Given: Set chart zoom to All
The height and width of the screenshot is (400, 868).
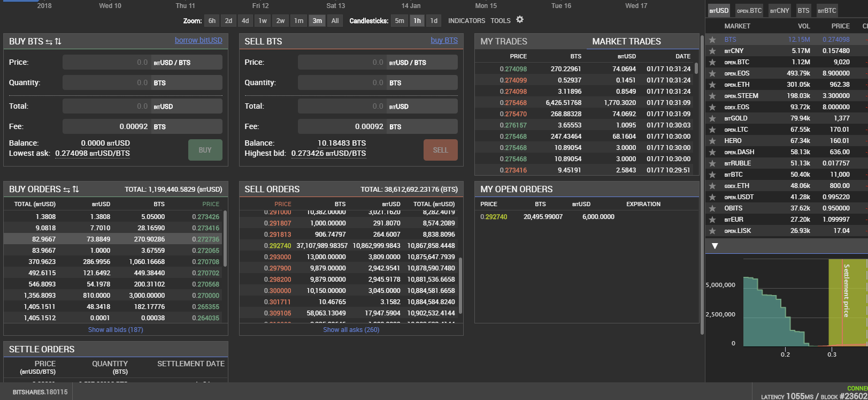Looking at the screenshot, I should (x=335, y=21).
